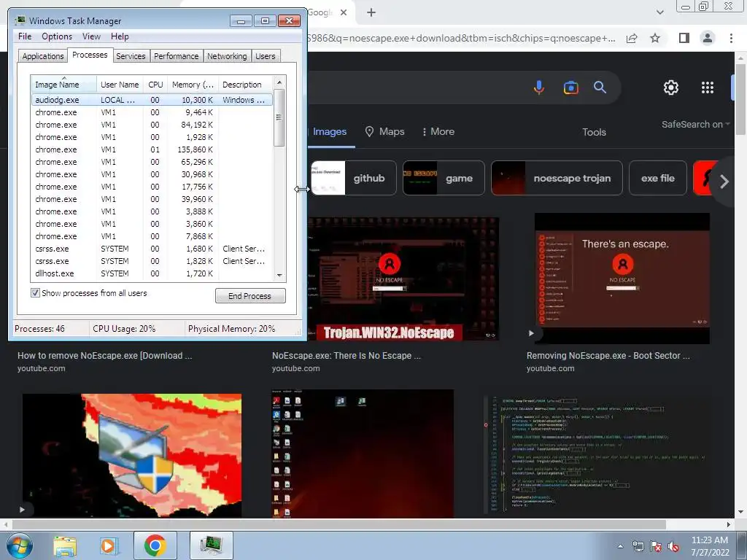Switch to the Networking tab
Image resolution: width=747 pixels, height=560 pixels.
pyautogui.click(x=227, y=56)
